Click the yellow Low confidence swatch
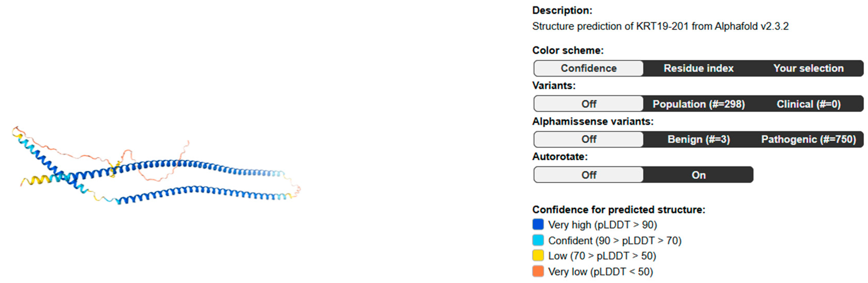Image resolution: width=868 pixels, height=283 pixels. tap(538, 256)
